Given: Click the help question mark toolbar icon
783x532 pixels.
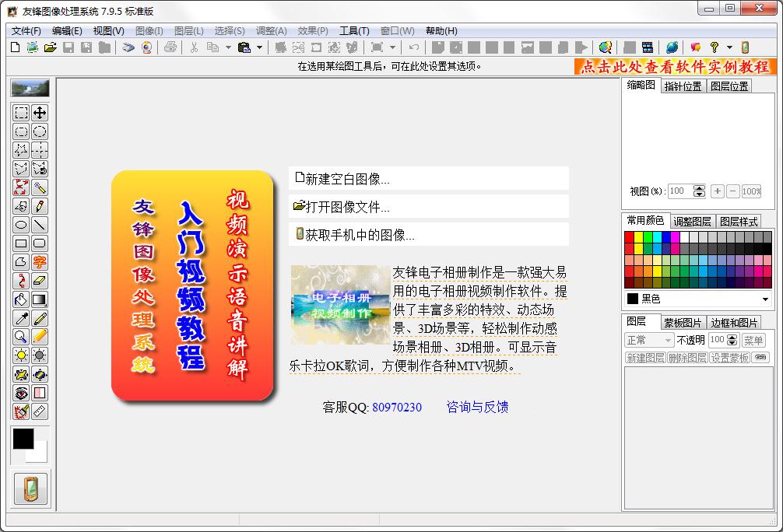Looking at the screenshot, I should pos(714,47).
